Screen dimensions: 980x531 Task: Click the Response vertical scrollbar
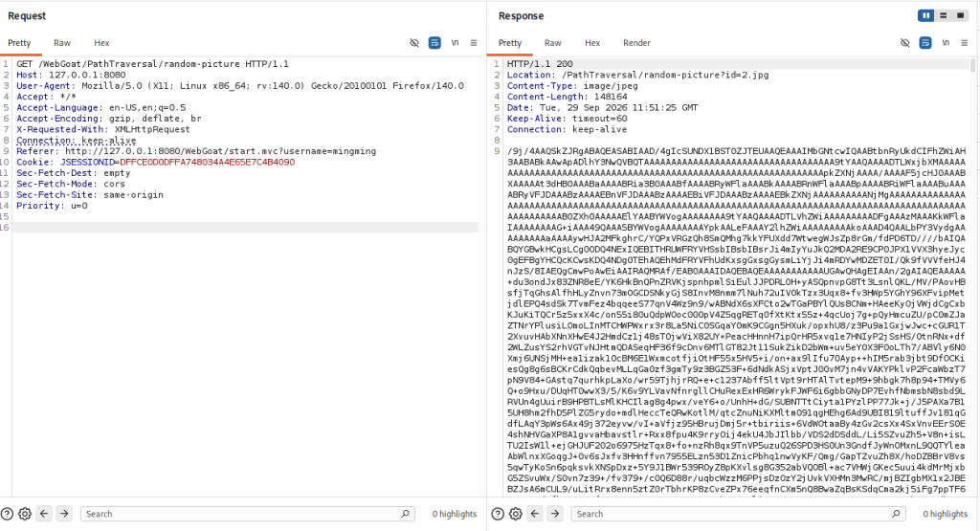pos(972,65)
